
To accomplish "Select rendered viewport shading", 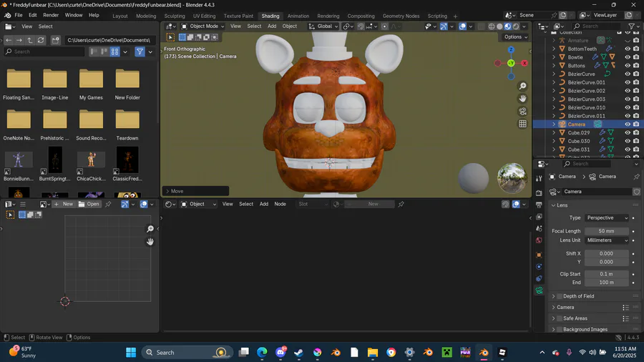I will click(516, 26).
